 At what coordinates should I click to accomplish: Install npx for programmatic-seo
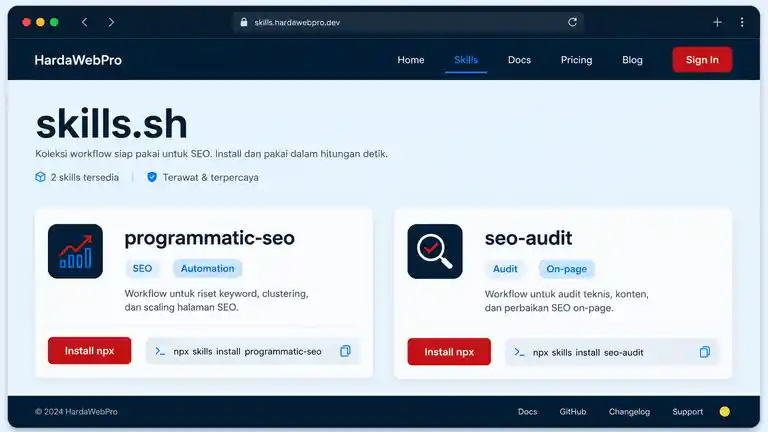(90, 351)
